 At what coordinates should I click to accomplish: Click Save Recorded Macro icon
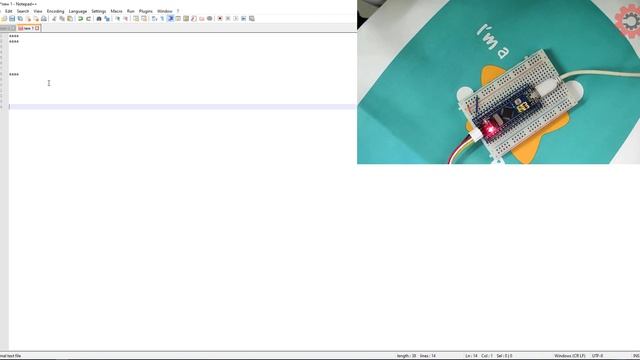click(251, 18)
